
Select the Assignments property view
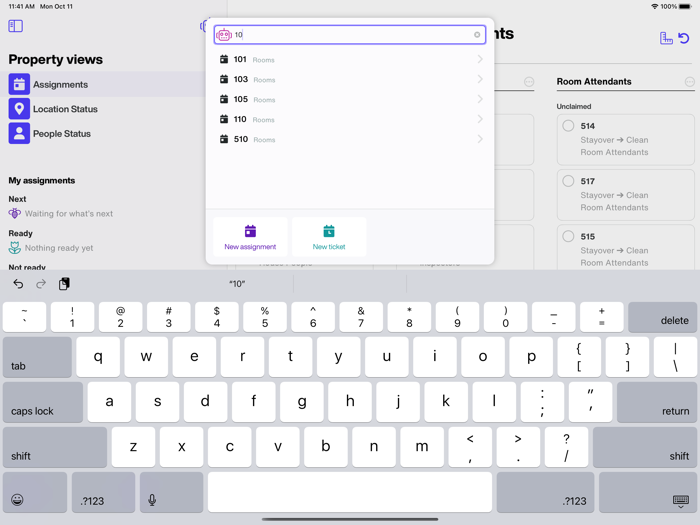tap(103, 84)
